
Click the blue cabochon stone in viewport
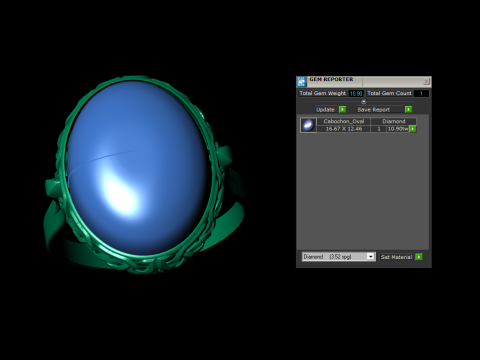(x=138, y=168)
